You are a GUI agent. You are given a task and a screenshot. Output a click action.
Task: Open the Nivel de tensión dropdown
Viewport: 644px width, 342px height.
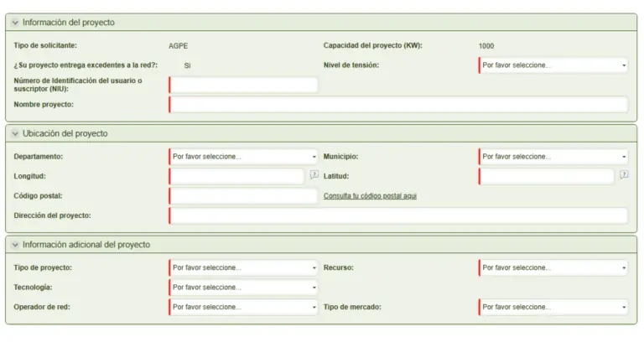[553, 65]
